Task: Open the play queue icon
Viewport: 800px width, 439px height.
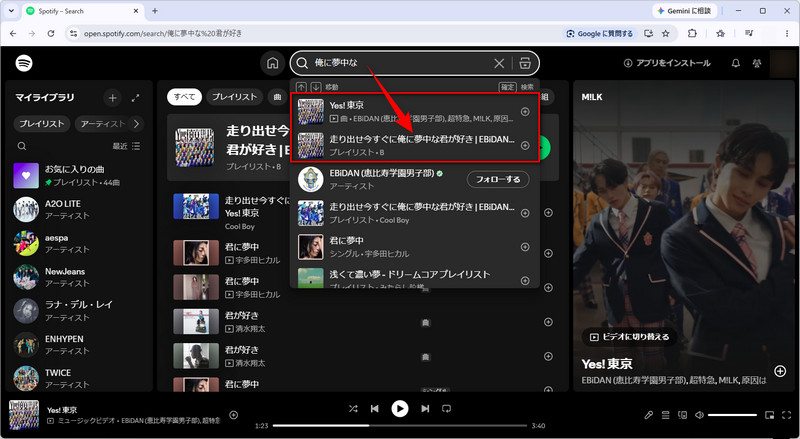Action: (x=665, y=415)
